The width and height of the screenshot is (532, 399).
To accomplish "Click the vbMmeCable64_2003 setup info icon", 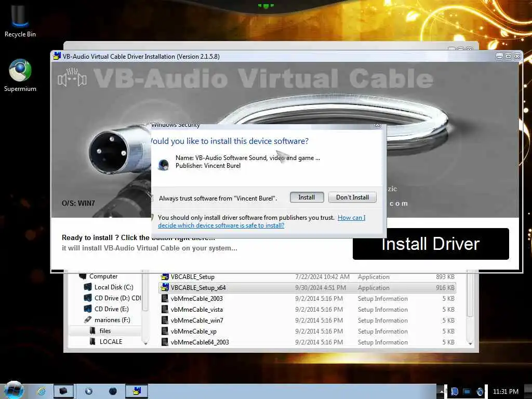I will (165, 342).
